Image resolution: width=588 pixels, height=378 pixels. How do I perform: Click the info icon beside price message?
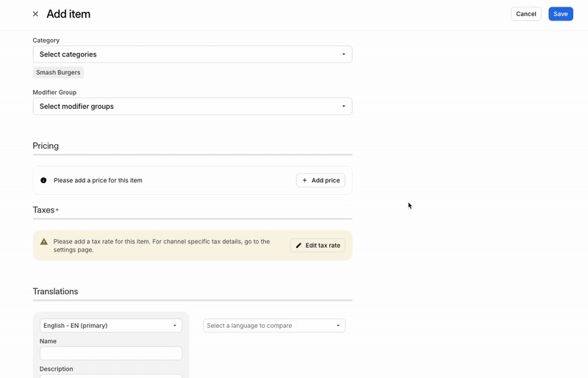click(43, 180)
